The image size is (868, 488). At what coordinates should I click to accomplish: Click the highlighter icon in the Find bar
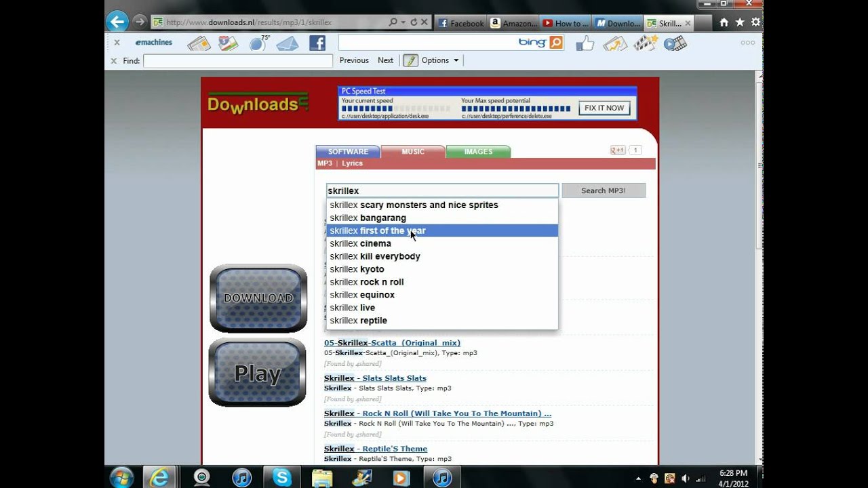pos(410,60)
